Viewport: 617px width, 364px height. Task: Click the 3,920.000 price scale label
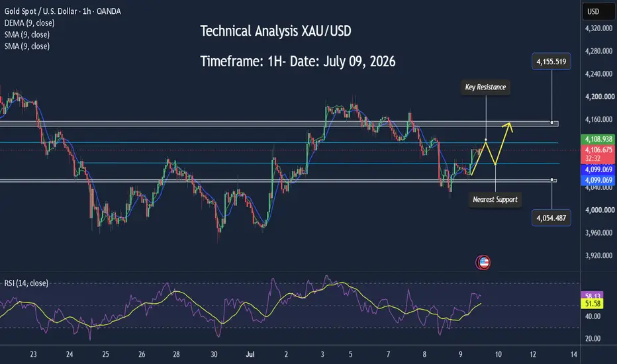coord(598,255)
